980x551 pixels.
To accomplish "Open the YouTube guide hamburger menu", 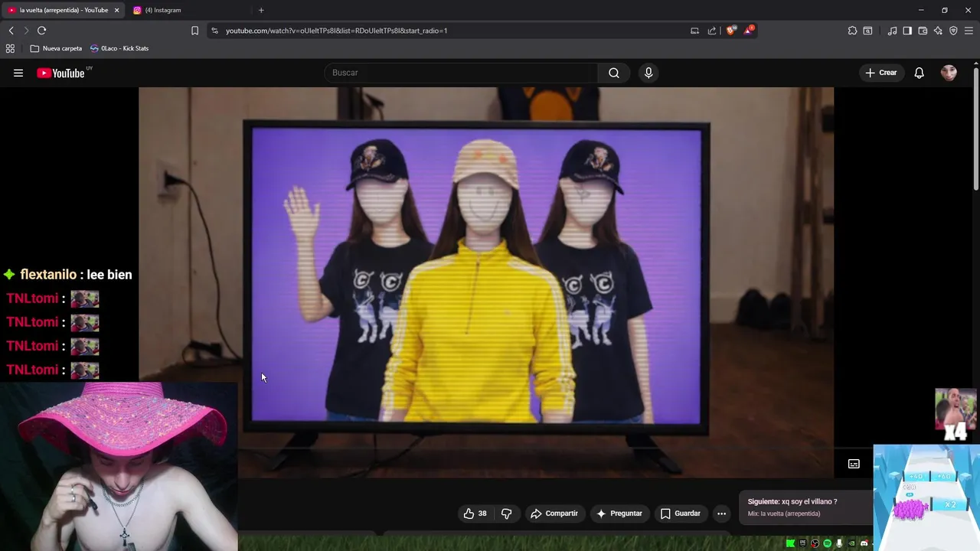I will (x=18, y=73).
